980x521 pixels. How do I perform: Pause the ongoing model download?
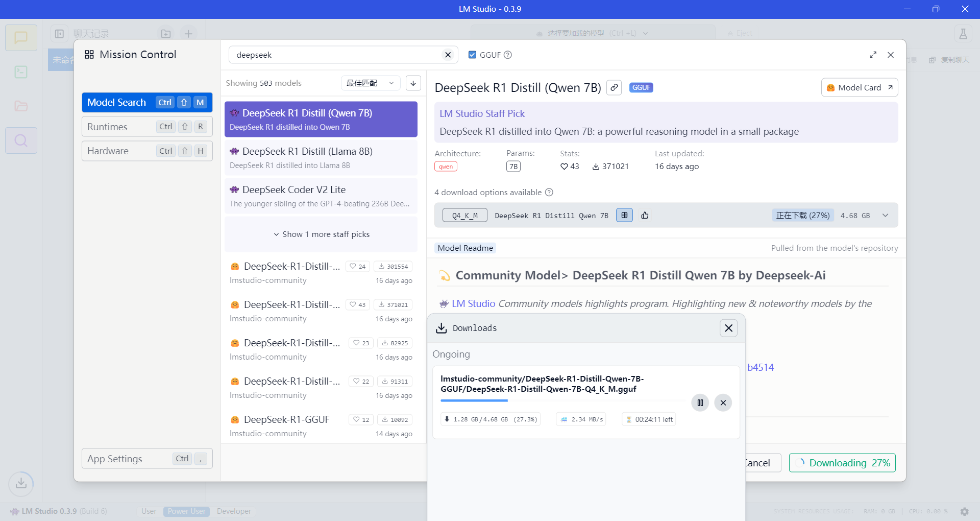(x=700, y=402)
